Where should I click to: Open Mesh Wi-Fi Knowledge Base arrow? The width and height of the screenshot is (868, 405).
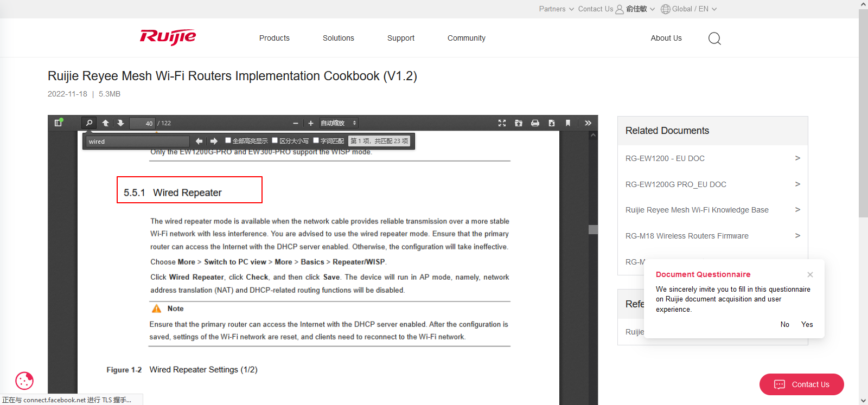point(797,209)
